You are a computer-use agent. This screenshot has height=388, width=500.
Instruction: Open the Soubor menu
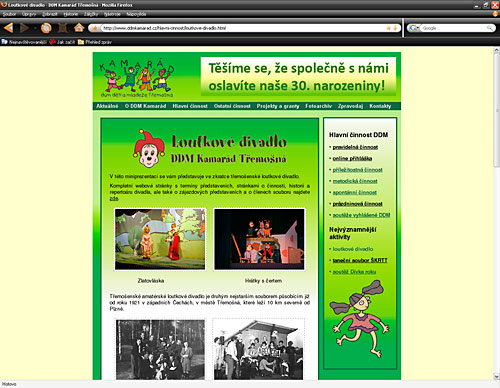(x=9, y=14)
